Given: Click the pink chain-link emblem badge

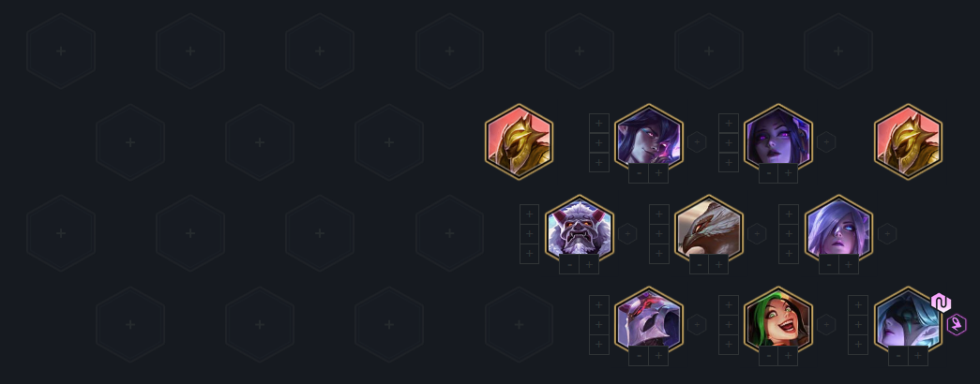Looking at the screenshot, I should click(941, 303).
